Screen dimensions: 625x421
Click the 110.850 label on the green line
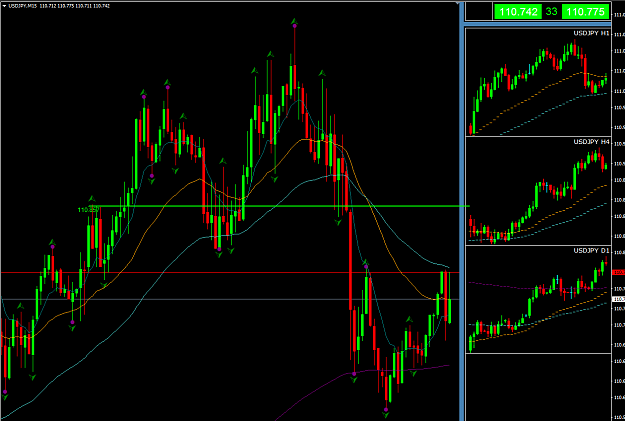[88, 209]
